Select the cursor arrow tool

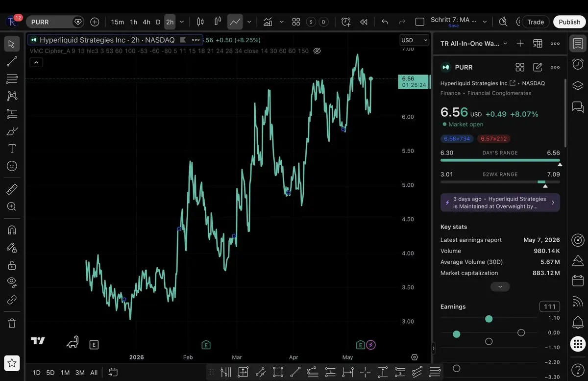click(12, 44)
